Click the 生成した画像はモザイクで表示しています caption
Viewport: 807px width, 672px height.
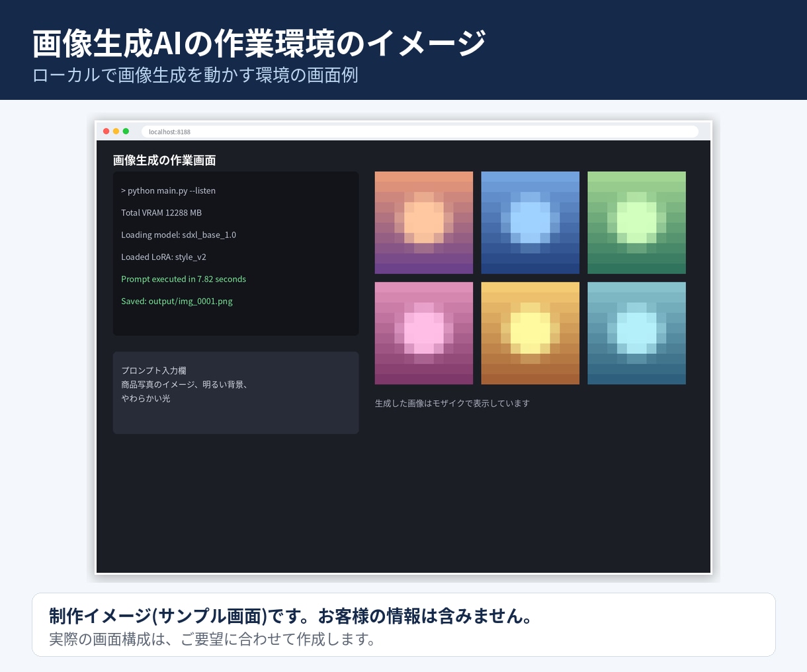[452, 403]
